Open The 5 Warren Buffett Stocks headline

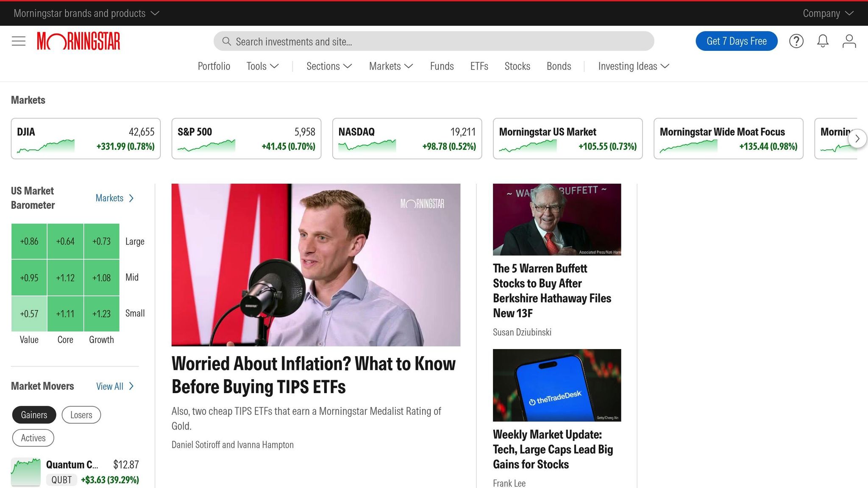pos(552,291)
